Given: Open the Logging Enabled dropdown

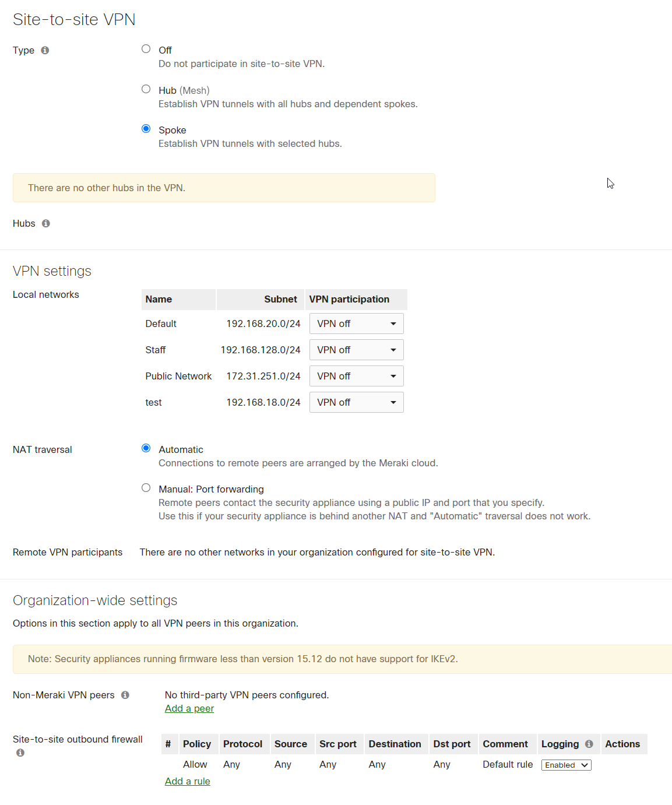Looking at the screenshot, I should 567,765.
